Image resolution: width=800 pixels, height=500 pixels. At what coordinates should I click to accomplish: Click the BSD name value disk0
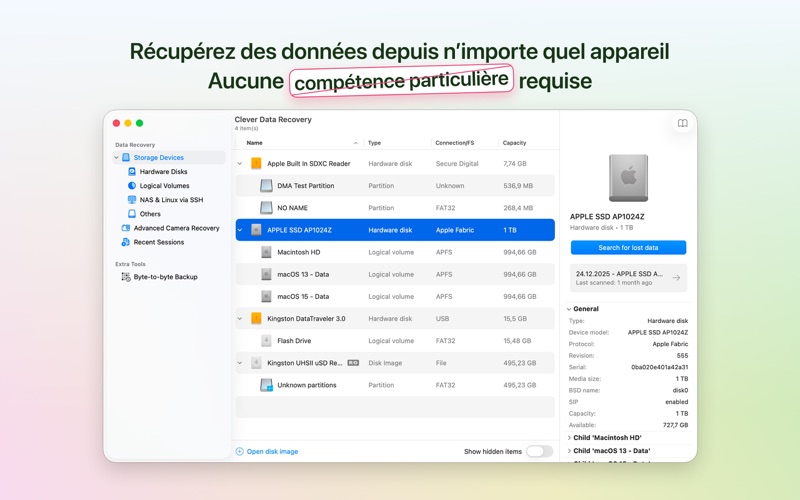(680, 390)
